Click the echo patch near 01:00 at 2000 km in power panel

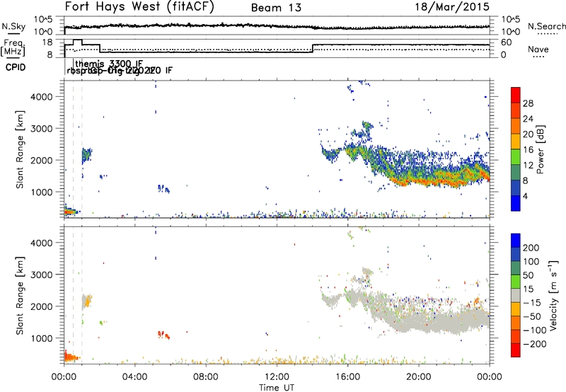click(x=86, y=155)
